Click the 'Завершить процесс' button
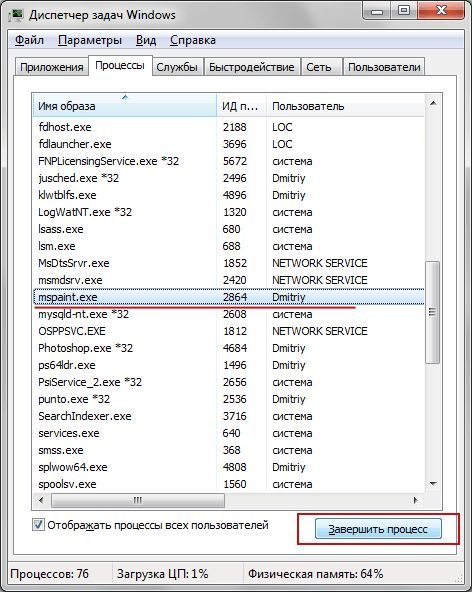The width and height of the screenshot is (472, 592). tap(378, 529)
